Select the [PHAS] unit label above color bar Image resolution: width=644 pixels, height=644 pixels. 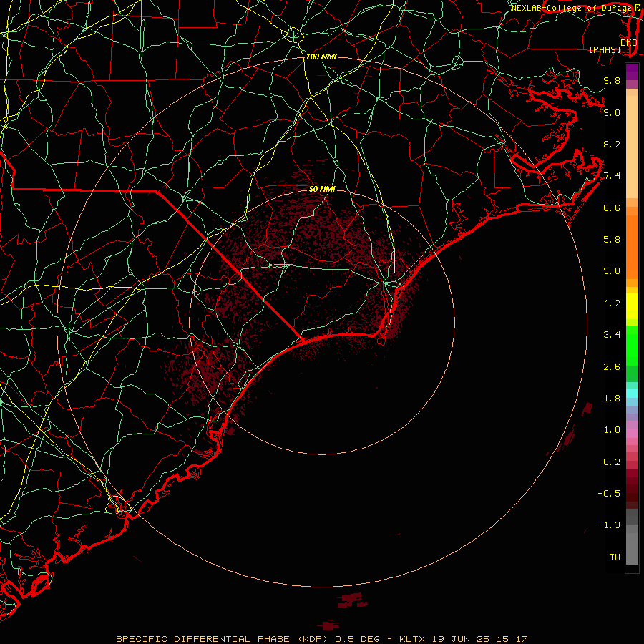click(x=605, y=49)
